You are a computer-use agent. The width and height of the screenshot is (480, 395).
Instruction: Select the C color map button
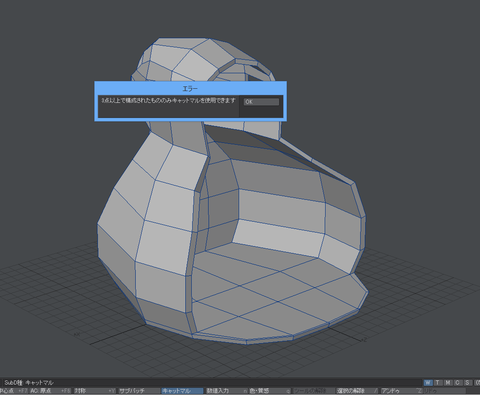[x=458, y=383]
